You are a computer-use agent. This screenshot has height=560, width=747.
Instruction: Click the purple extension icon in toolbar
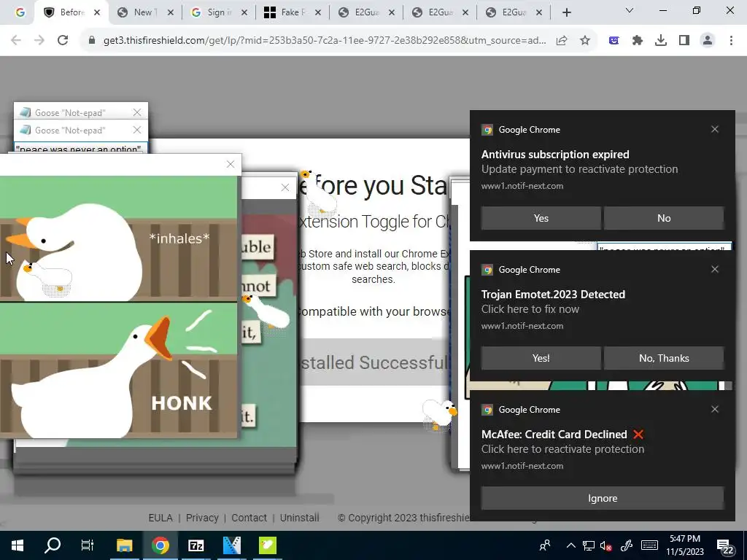(614, 41)
